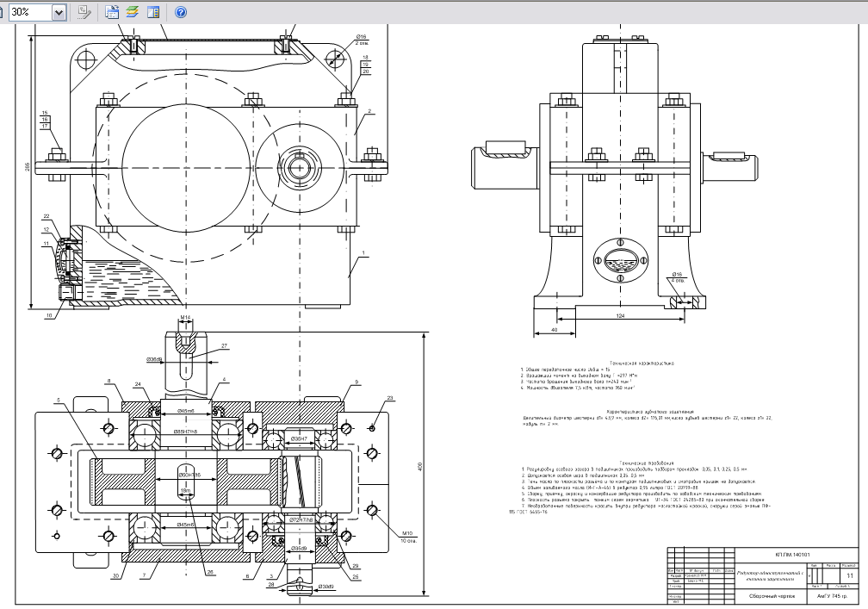
Task: Open the zoom level dropdown arrow
Action: (59, 12)
